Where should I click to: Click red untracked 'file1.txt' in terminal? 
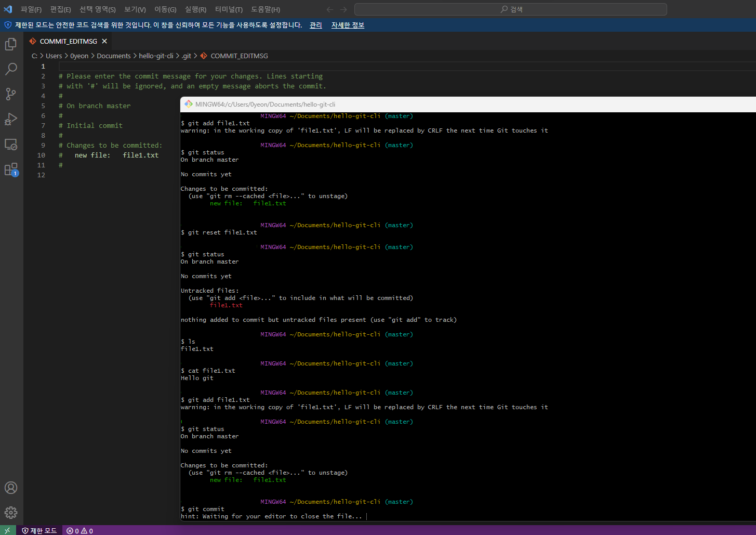click(x=226, y=305)
